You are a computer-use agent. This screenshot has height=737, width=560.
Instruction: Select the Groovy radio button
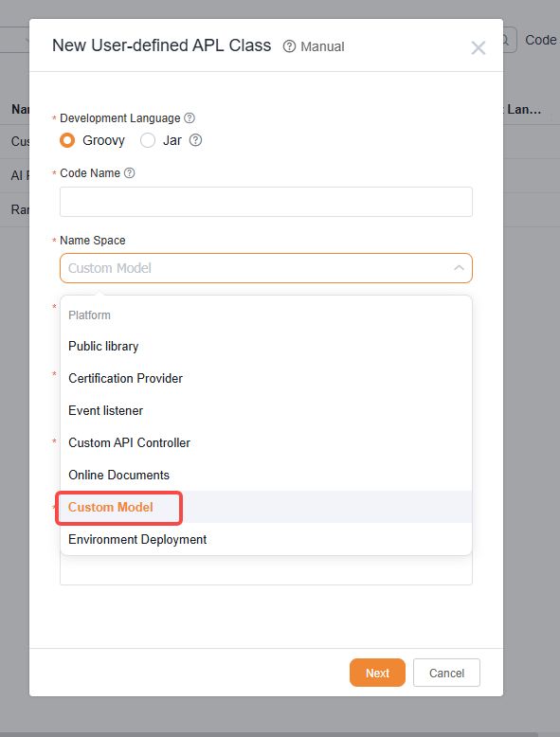pyautogui.click(x=67, y=140)
